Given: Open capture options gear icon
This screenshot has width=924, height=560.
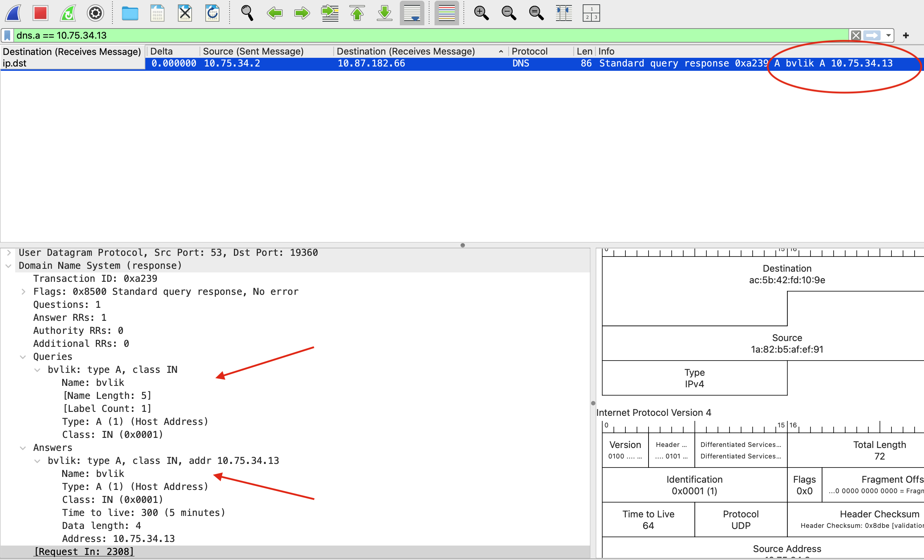Looking at the screenshot, I should pos(95,13).
